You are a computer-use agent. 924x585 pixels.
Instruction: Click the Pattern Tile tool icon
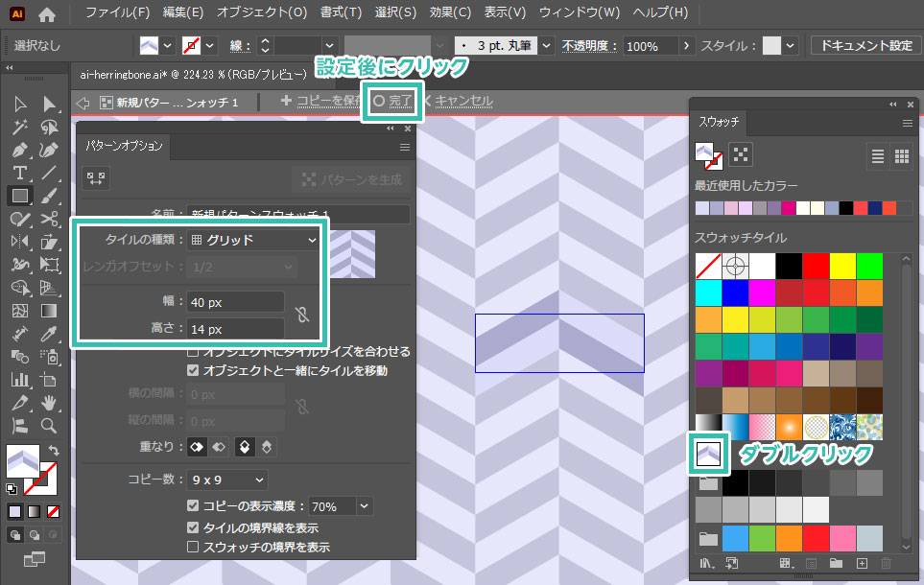tap(95, 177)
